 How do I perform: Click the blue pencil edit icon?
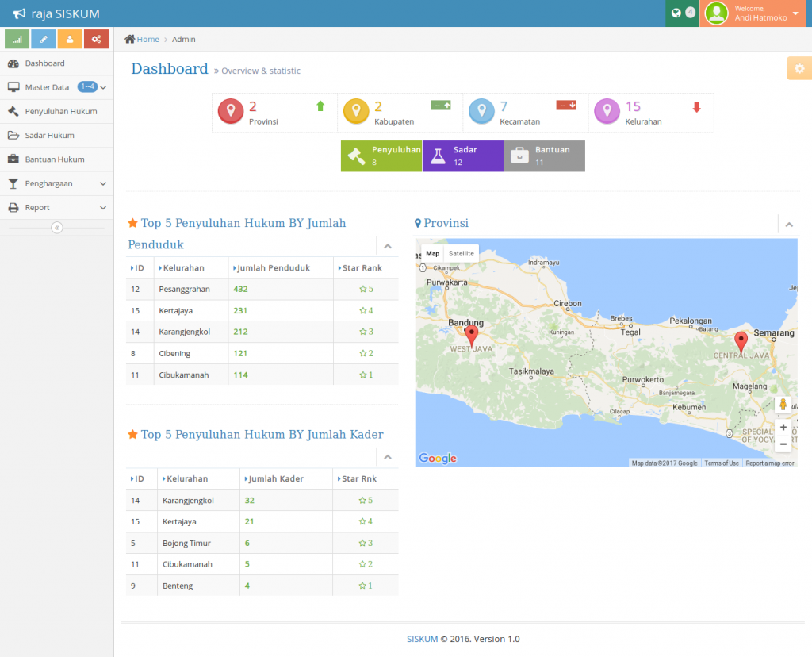(x=43, y=38)
